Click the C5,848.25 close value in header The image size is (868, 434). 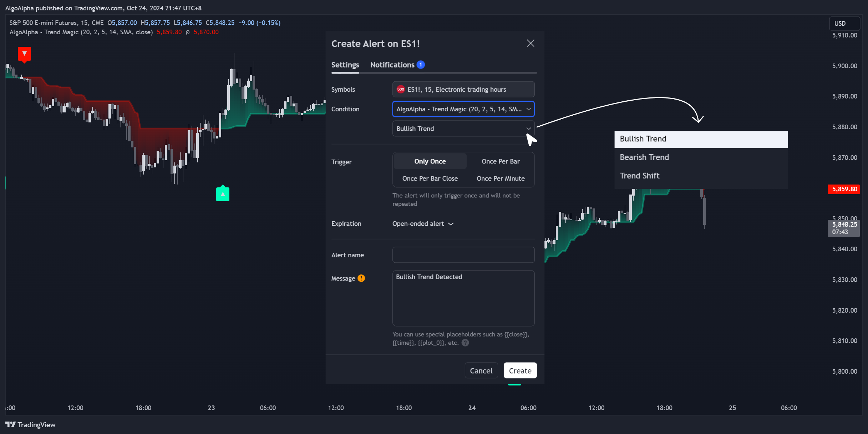point(220,23)
